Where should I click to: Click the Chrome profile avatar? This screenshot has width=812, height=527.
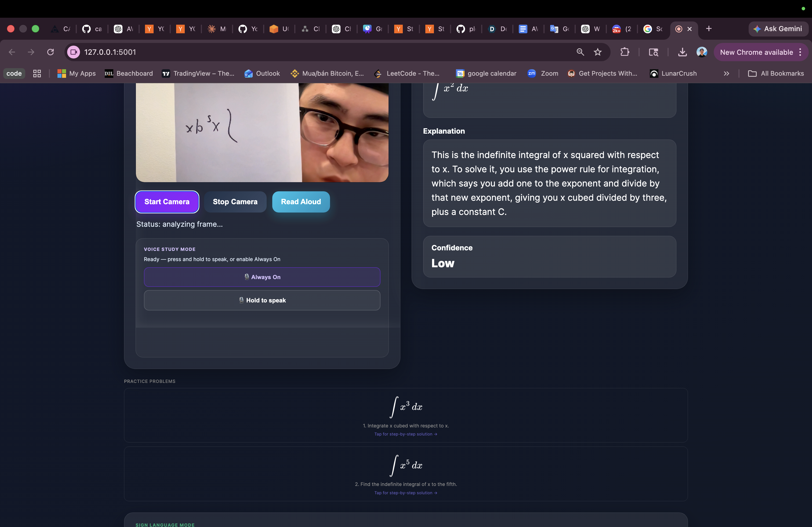(x=702, y=52)
